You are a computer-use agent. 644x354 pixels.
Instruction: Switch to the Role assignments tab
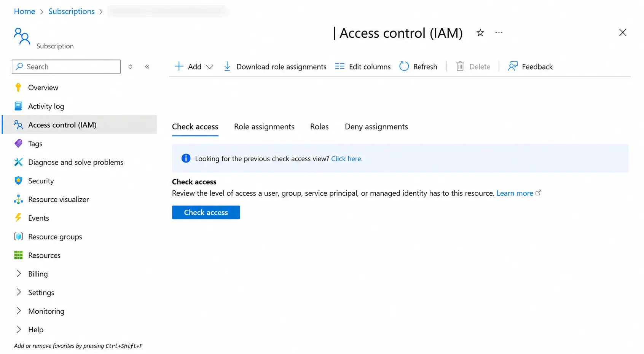(264, 127)
